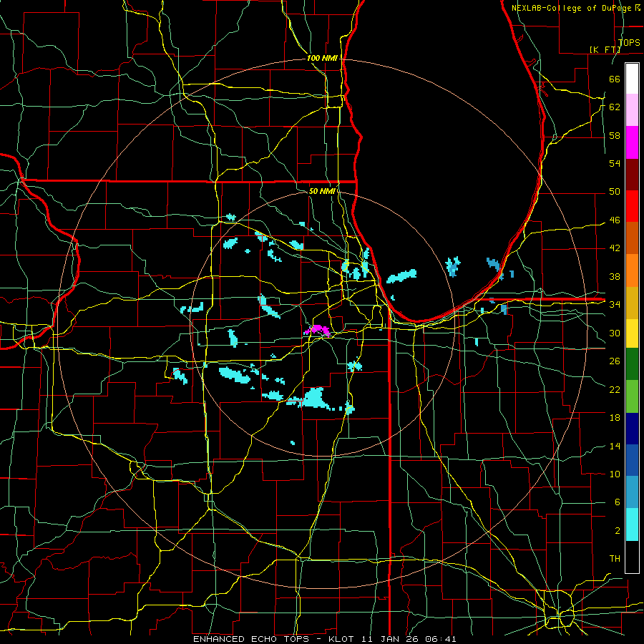Click legend value '26'
644x644 pixels.
(x=615, y=361)
